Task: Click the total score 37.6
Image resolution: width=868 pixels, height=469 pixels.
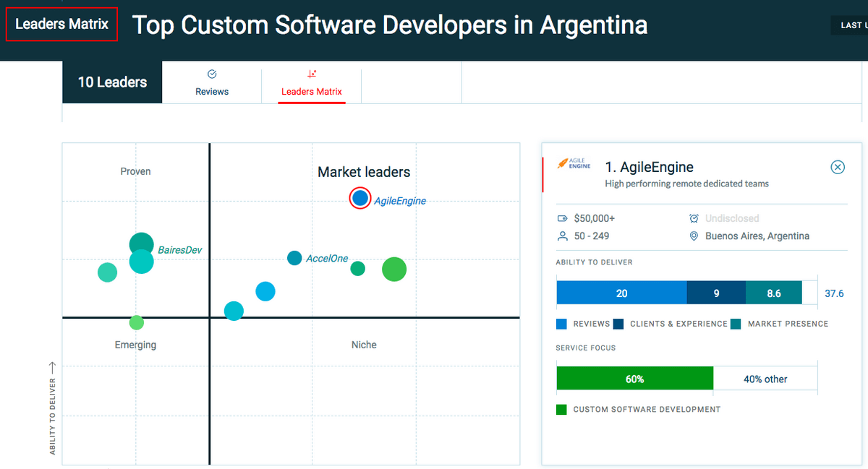Action: pos(834,293)
